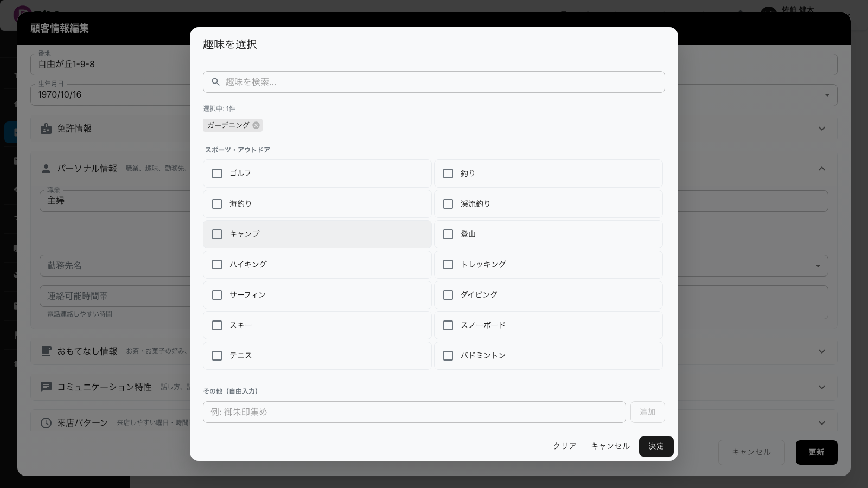This screenshot has height=488, width=868.
Task: Click the 勤務先名 input field
Action: (114, 266)
